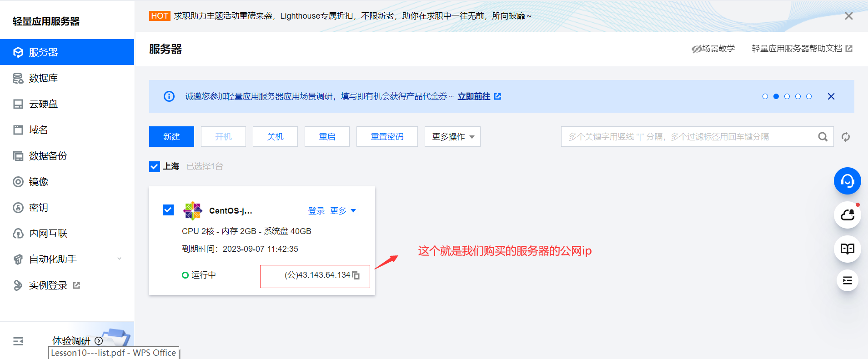
Task: Click the public IP 43.143.64.134
Action: tap(317, 275)
